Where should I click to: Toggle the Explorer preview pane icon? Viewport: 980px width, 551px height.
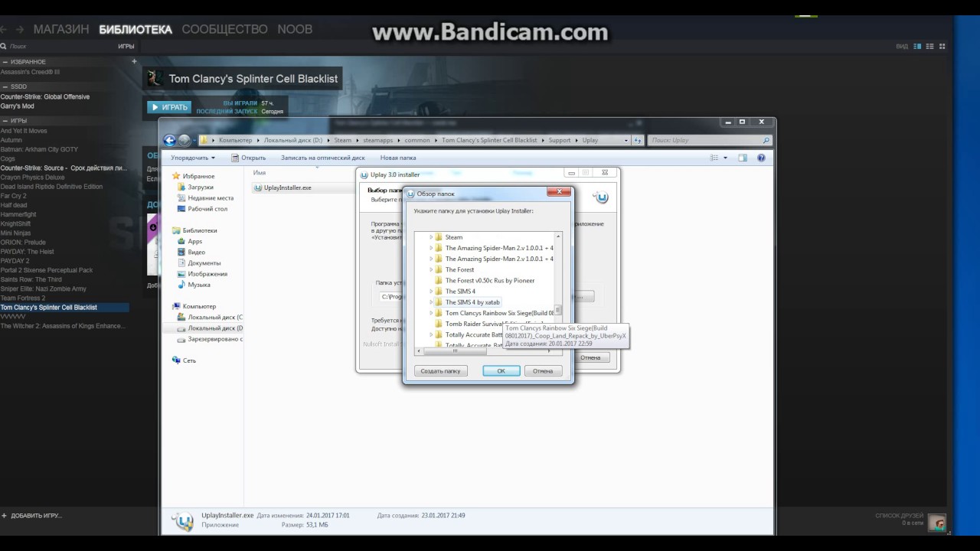(742, 158)
